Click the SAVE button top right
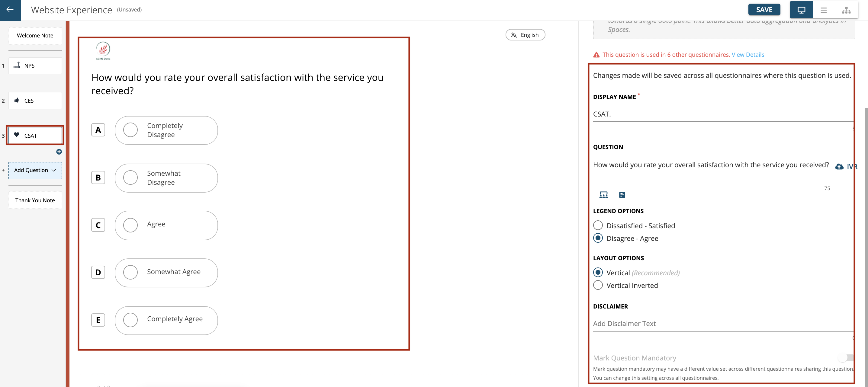The height and width of the screenshot is (387, 868). click(x=764, y=9)
